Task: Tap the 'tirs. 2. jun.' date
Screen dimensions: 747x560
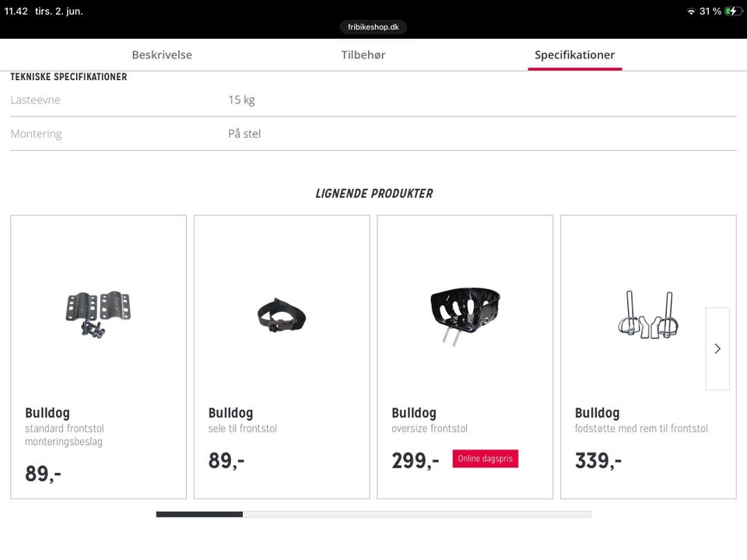Action: [x=58, y=11]
